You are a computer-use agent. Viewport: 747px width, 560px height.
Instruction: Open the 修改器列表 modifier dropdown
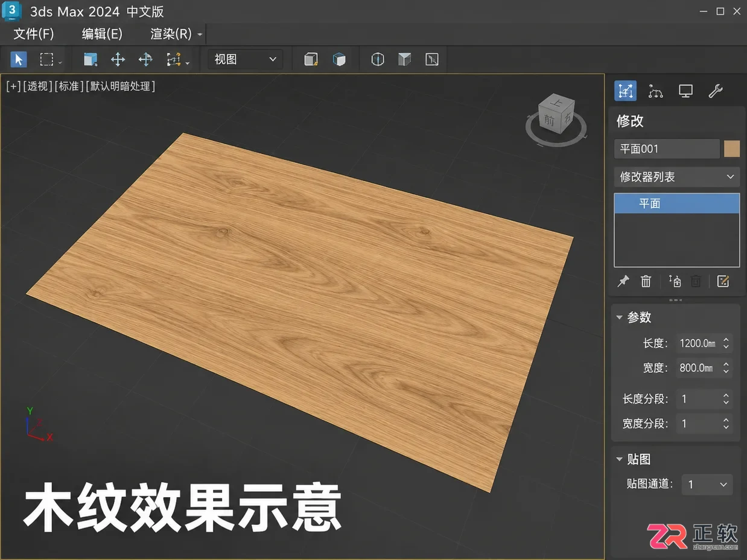pos(677,177)
